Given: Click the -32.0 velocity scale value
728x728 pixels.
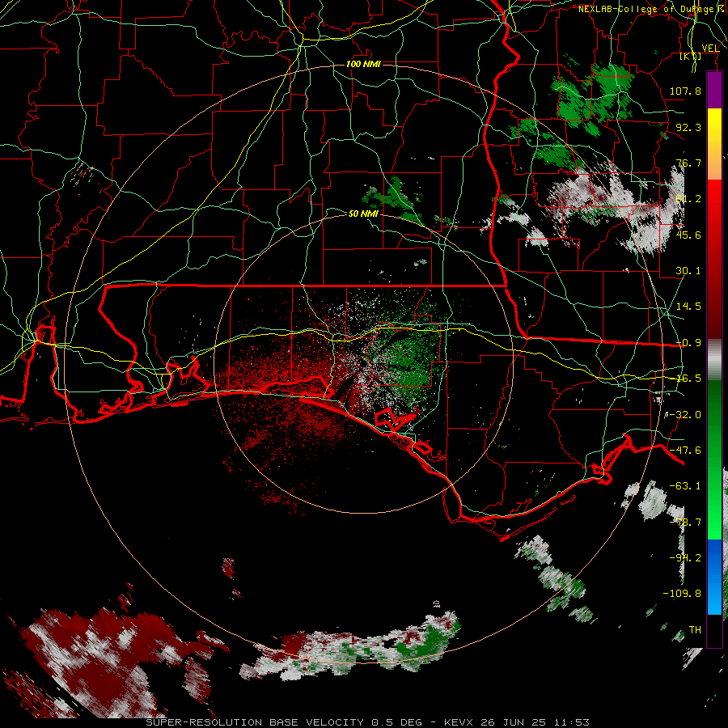Looking at the screenshot, I should [x=685, y=415].
